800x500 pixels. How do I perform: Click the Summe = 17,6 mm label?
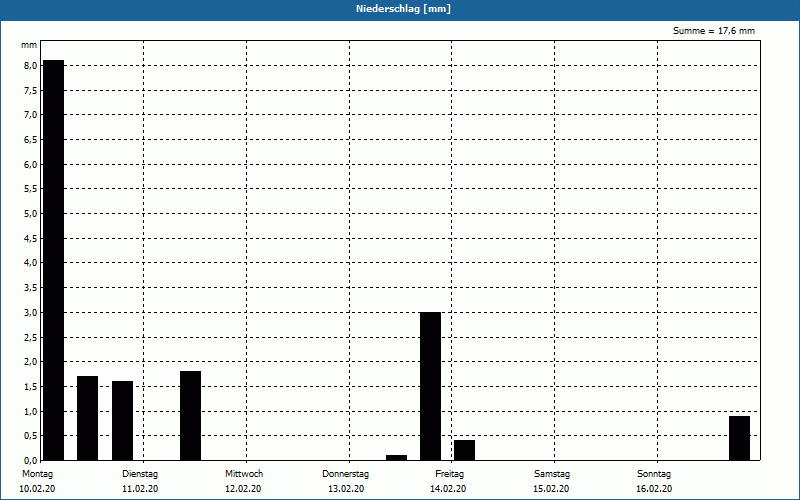[713, 31]
